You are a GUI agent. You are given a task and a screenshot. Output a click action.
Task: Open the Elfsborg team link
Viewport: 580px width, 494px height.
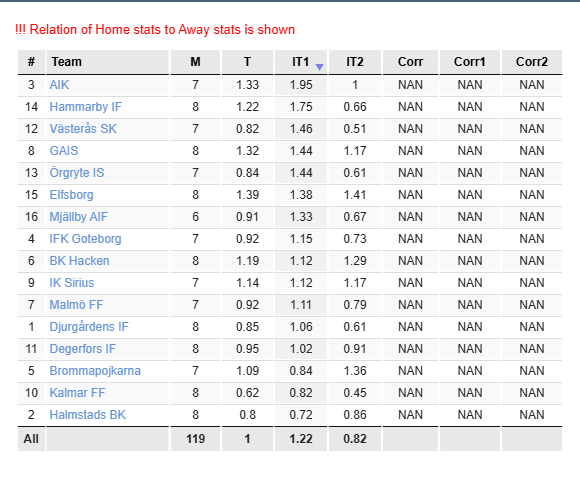pos(71,195)
